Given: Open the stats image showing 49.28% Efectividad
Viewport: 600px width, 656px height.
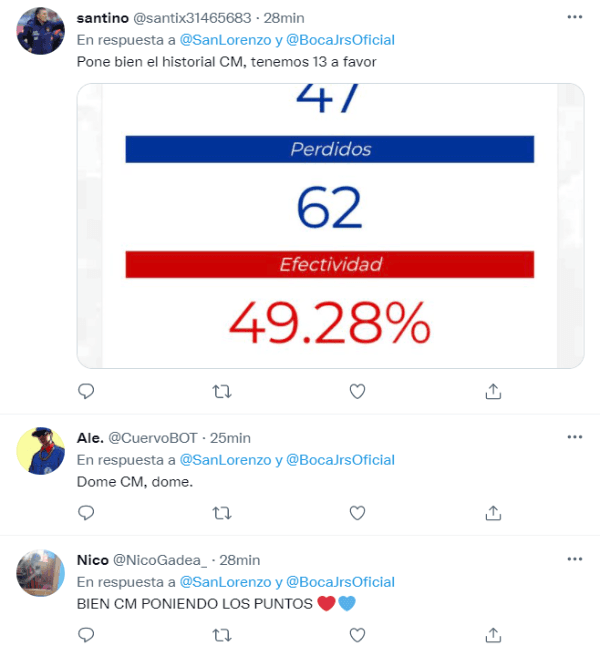Looking at the screenshot, I should point(330,225).
